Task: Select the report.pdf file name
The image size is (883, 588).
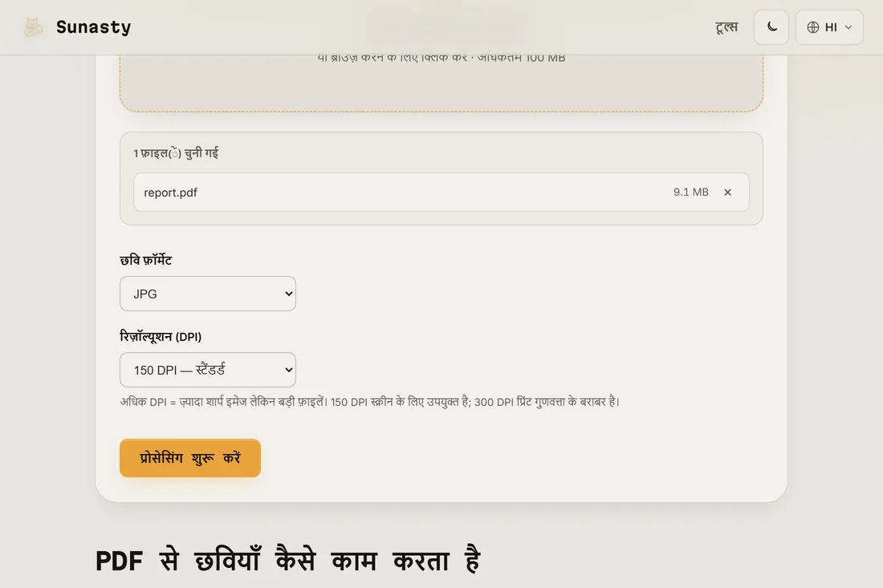Action: click(171, 193)
